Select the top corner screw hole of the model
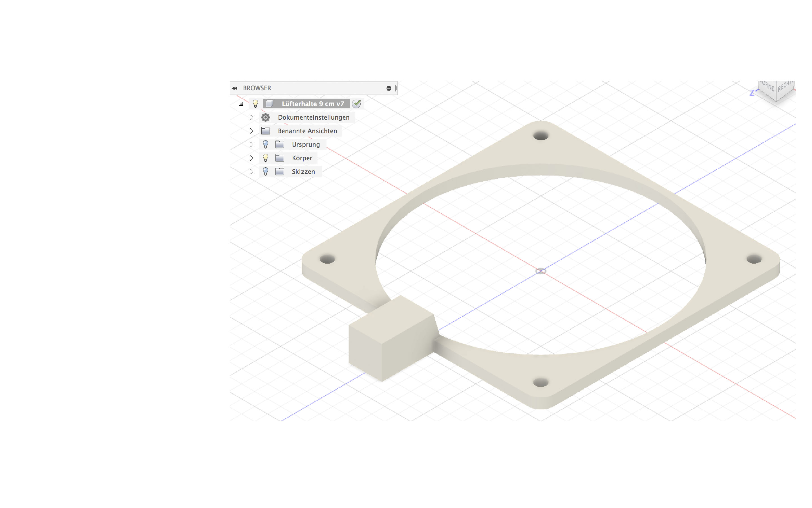Image resolution: width=812 pixels, height=508 pixels. pyautogui.click(x=540, y=136)
